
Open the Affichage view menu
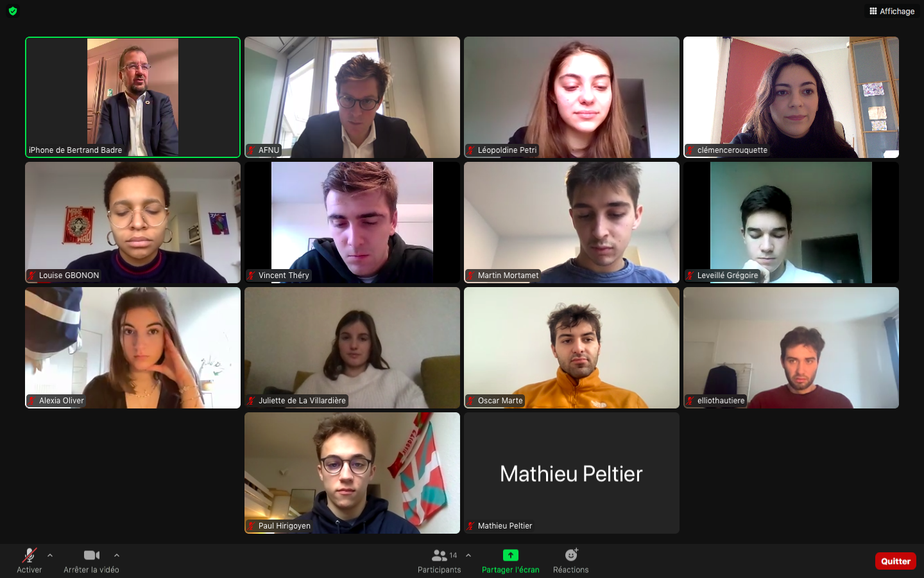point(892,11)
